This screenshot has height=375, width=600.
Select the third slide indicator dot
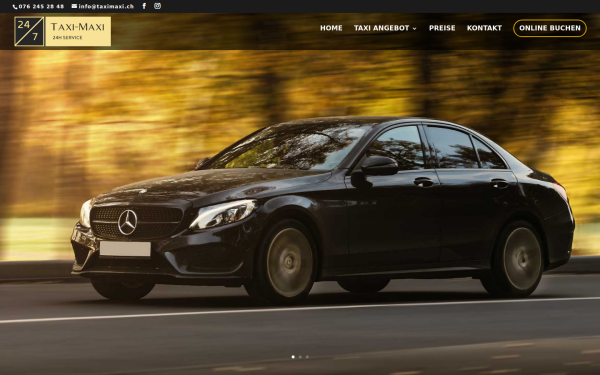(x=307, y=357)
